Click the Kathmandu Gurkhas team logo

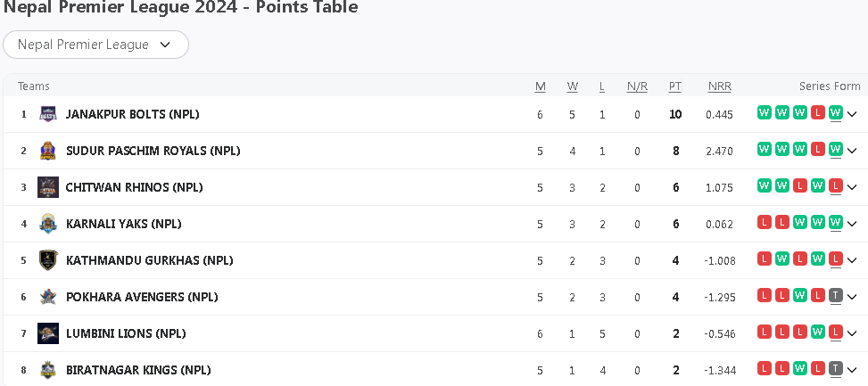pos(48,260)
